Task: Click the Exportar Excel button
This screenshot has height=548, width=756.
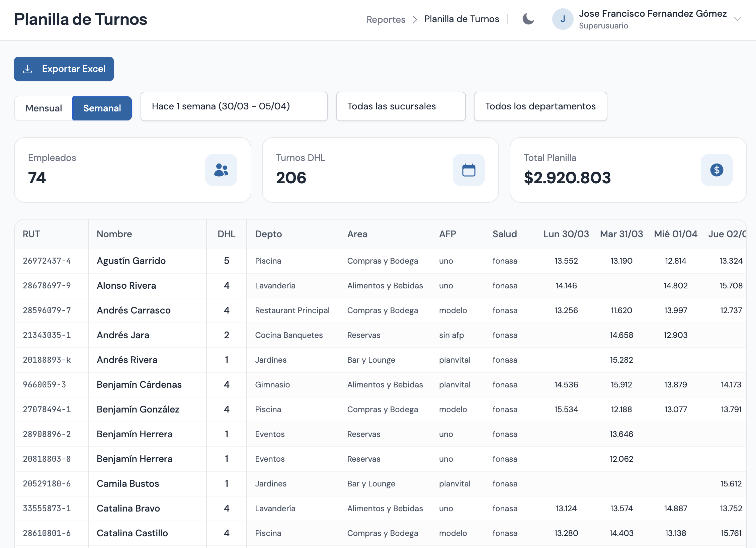Action: coord(64,69)
